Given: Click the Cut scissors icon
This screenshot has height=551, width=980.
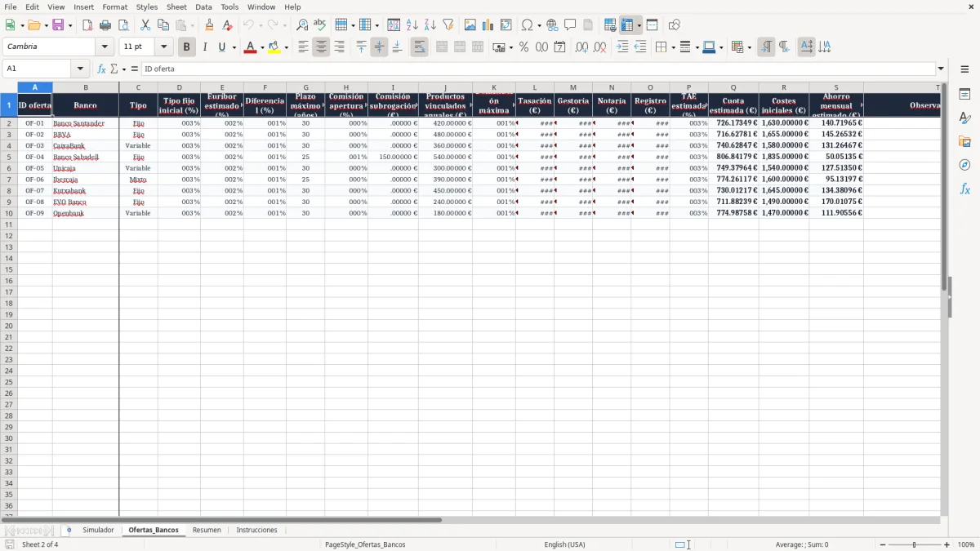Looking at the screenshot, I should 145,25.
